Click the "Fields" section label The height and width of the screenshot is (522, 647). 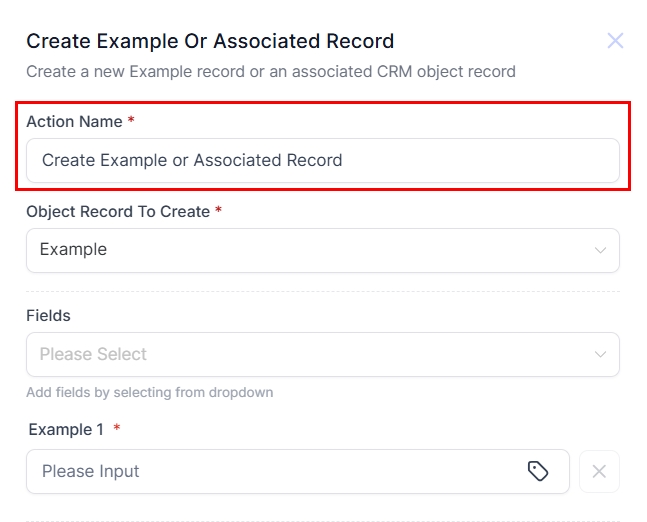48,315
